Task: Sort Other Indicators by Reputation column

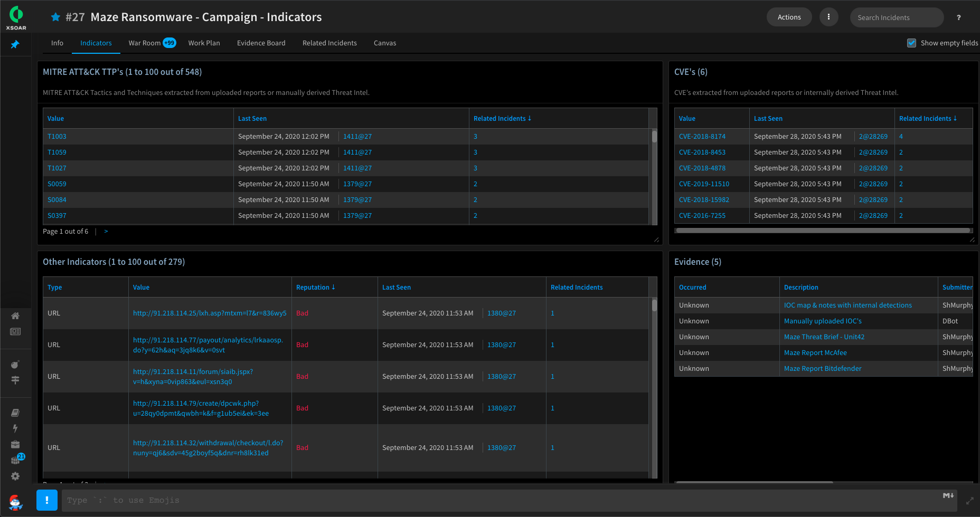Action: pyautogui.click(x=315, y=288)
